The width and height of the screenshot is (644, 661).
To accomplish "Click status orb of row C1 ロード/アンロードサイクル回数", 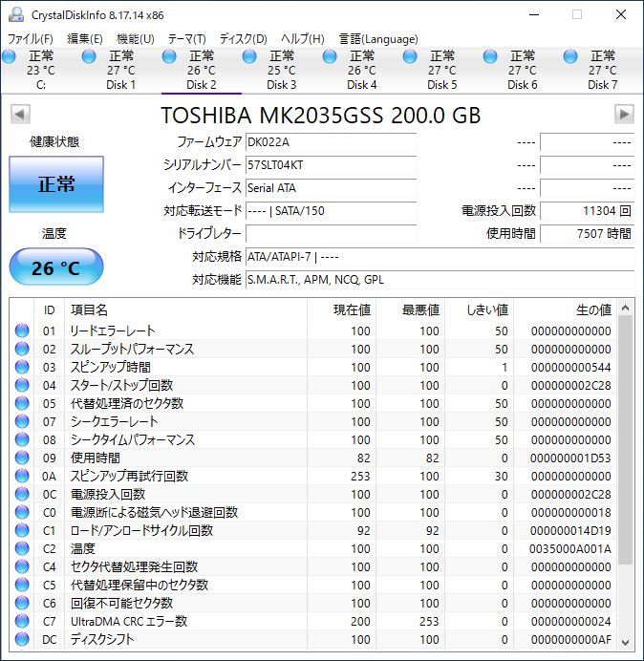I will pos(22,530).
